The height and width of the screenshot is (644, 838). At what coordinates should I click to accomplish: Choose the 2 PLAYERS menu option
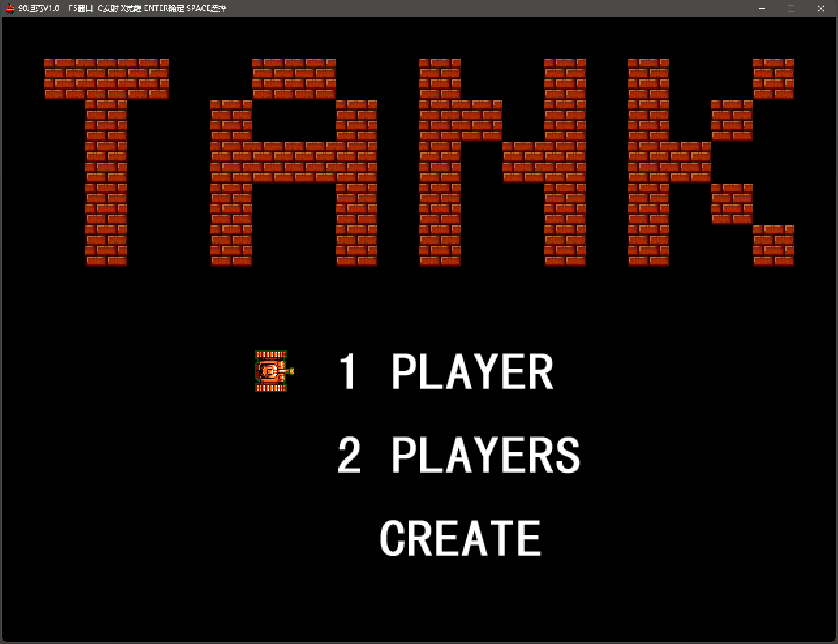[459, 455]
